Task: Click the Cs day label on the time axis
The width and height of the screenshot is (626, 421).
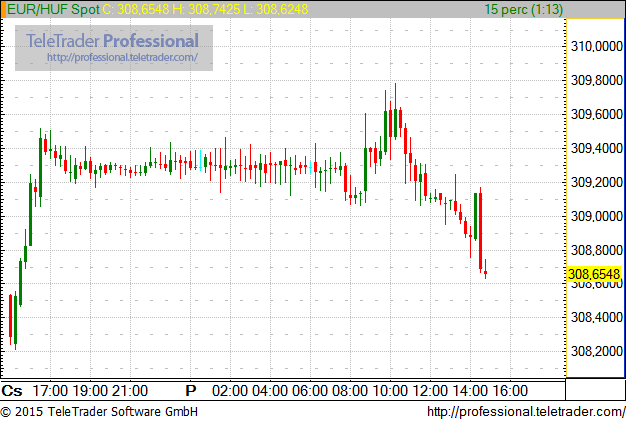Action: 12,391
